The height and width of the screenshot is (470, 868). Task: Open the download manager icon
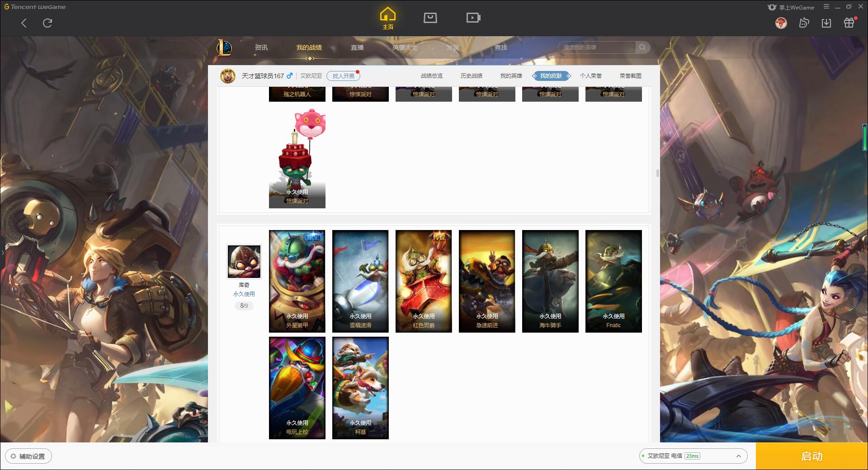point(826,23)
